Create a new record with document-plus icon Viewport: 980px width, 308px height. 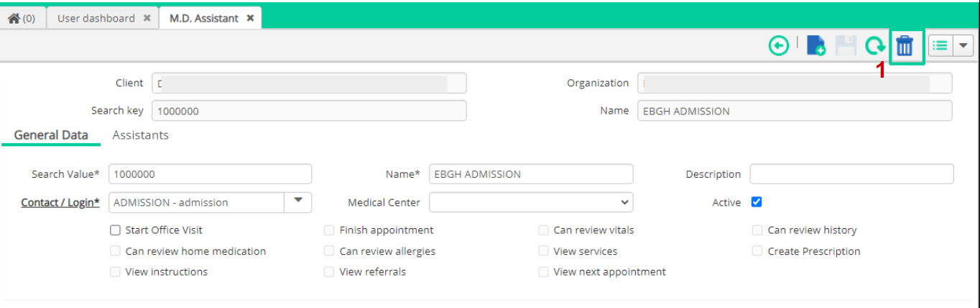point(816,46)
